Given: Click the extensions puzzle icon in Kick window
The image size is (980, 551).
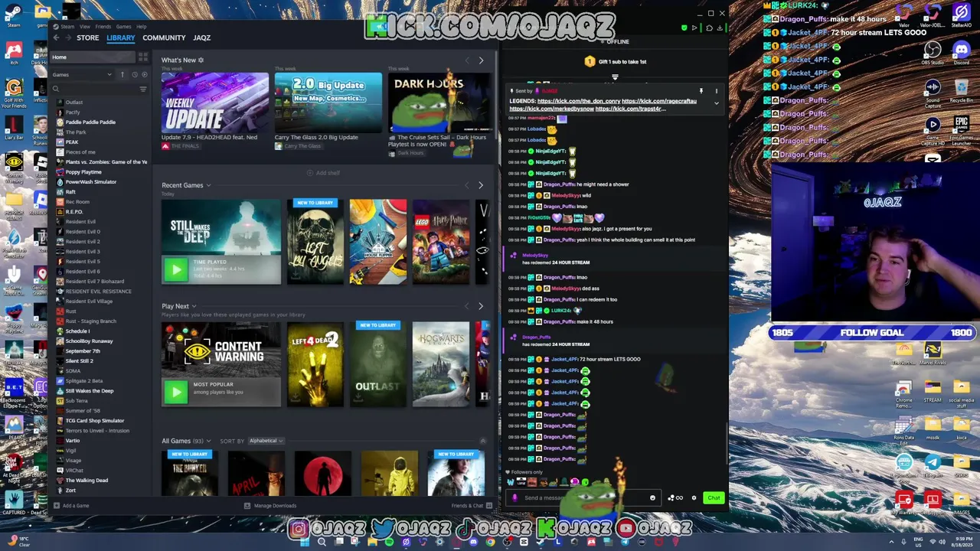Looking at the screenshot, I should (x=709, y=28).
